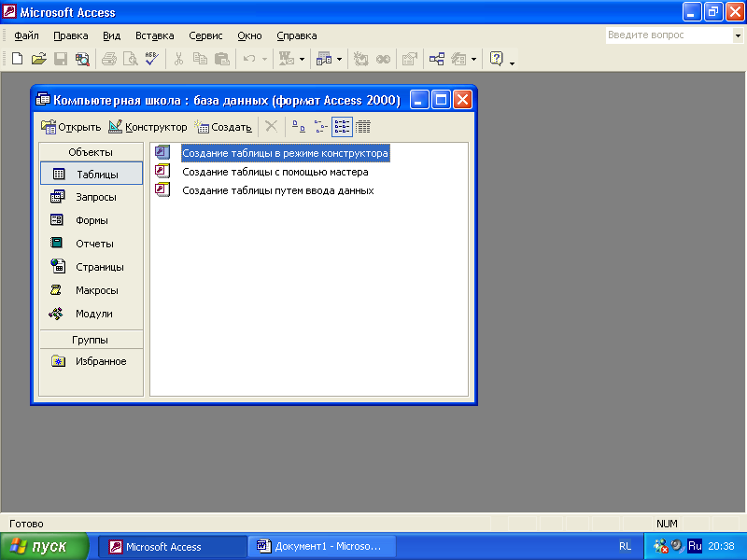This screenshot has width=747, height=560.
Task: Open a file with the Open folder icon
Action: 38,59
